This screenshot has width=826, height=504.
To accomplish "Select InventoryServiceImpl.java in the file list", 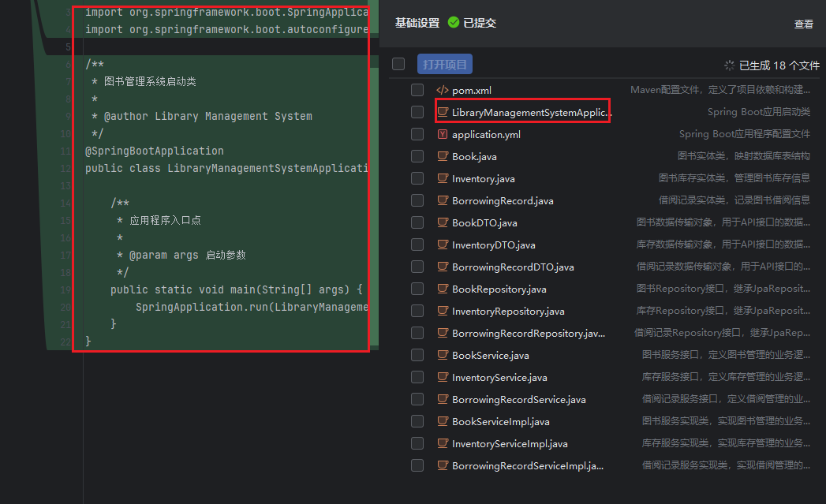I will pyautogui.click(x=510, y=444).
